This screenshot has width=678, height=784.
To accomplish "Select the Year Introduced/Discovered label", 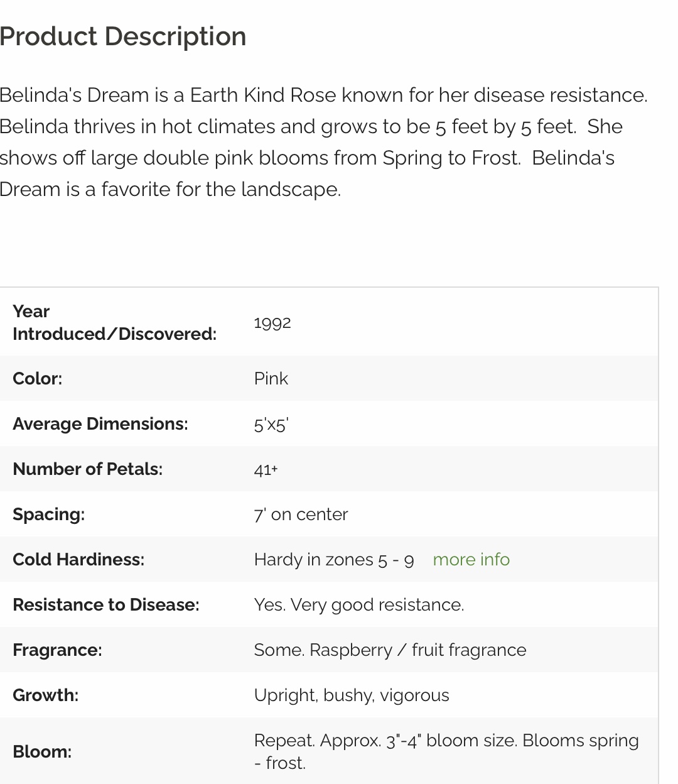I will click(114, 322).
